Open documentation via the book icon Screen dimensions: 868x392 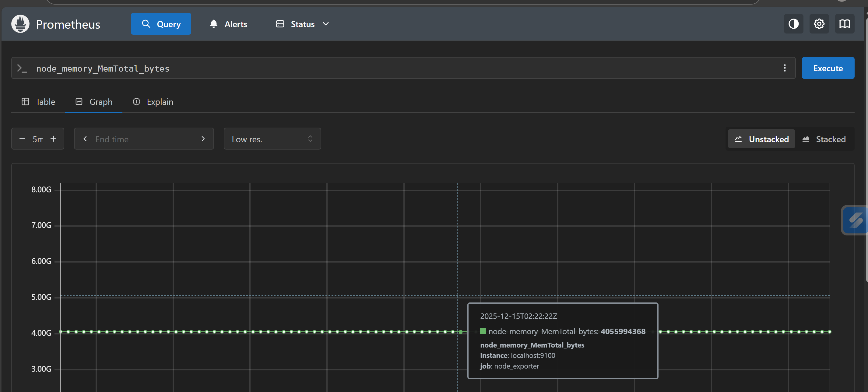tap(845, 24)
